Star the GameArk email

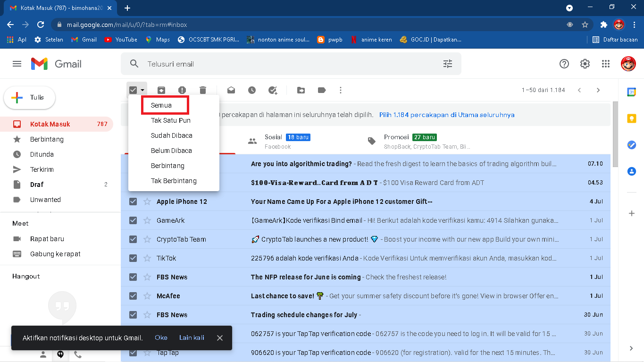pos(147,220)
